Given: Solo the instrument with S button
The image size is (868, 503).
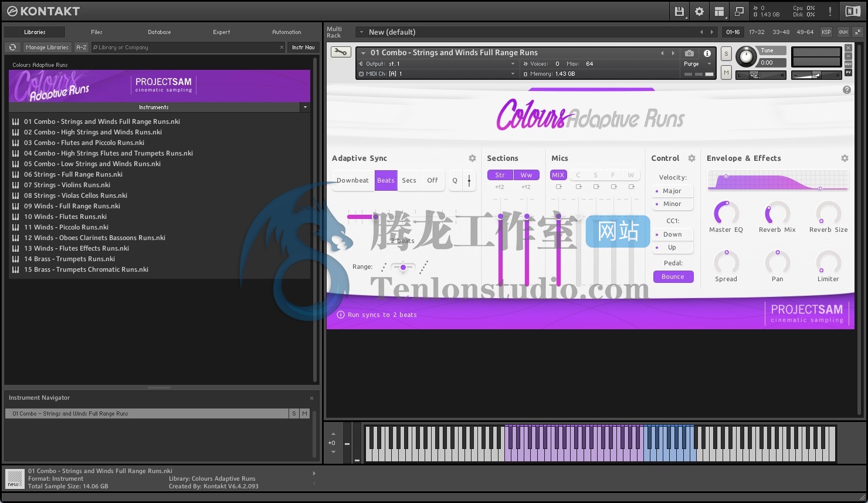Looking at the screenshot, I should click(726, 54).
